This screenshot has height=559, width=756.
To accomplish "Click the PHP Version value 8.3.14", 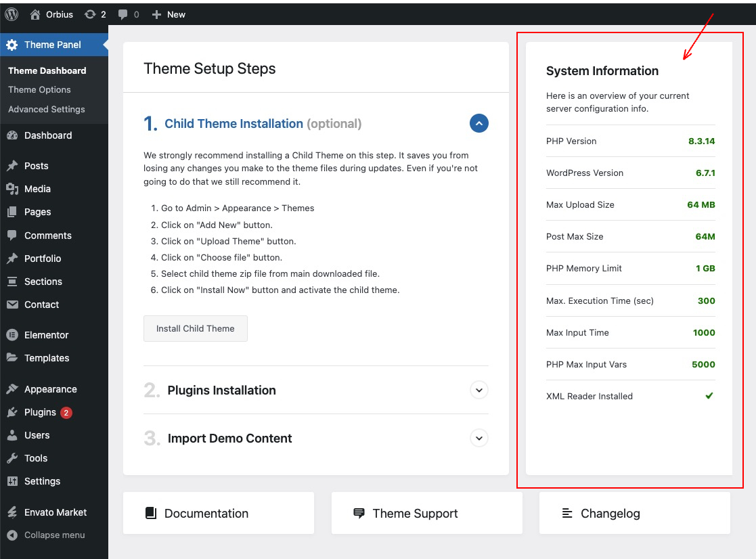I will coord(702,141).
